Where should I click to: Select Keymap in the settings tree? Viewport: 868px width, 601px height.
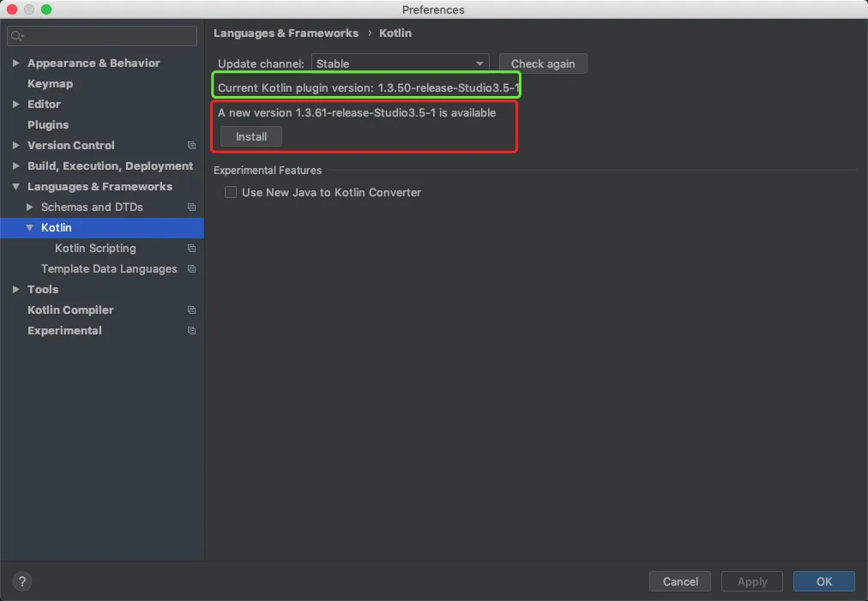(51, 83)
